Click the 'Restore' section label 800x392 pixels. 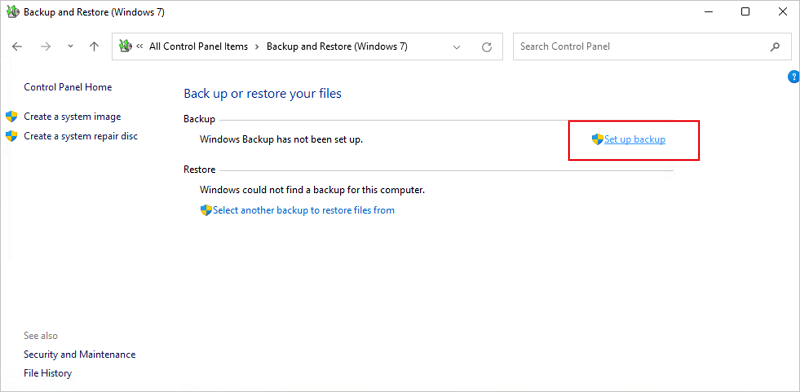pyautogui.click(x=199, y=169)
